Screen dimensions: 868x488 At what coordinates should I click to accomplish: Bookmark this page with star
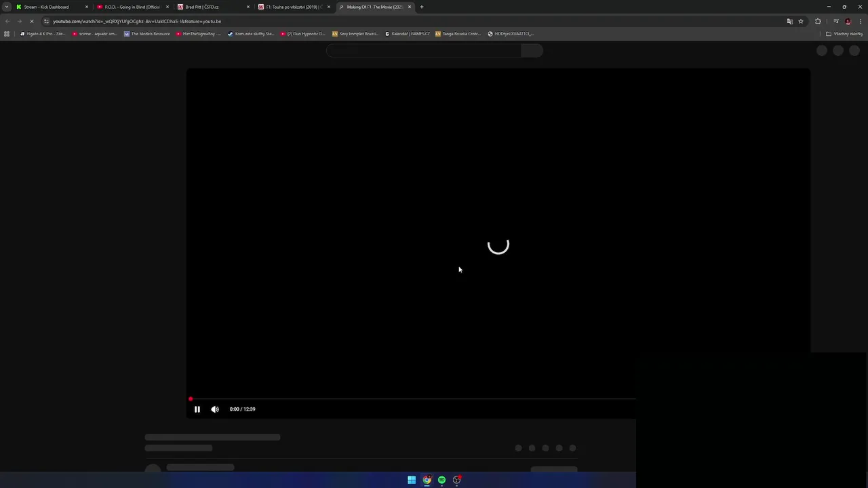point(801,21)
